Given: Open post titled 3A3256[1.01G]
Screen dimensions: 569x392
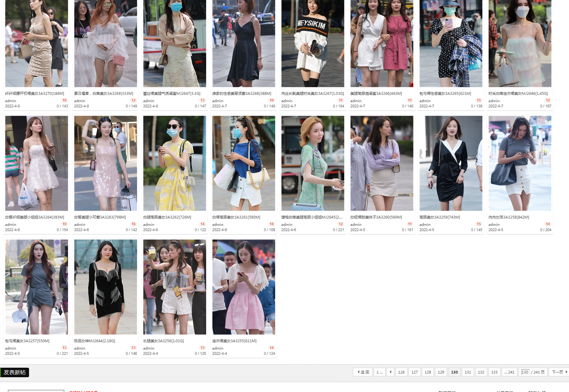Looking at the screenshot, I should click(164, 341).
